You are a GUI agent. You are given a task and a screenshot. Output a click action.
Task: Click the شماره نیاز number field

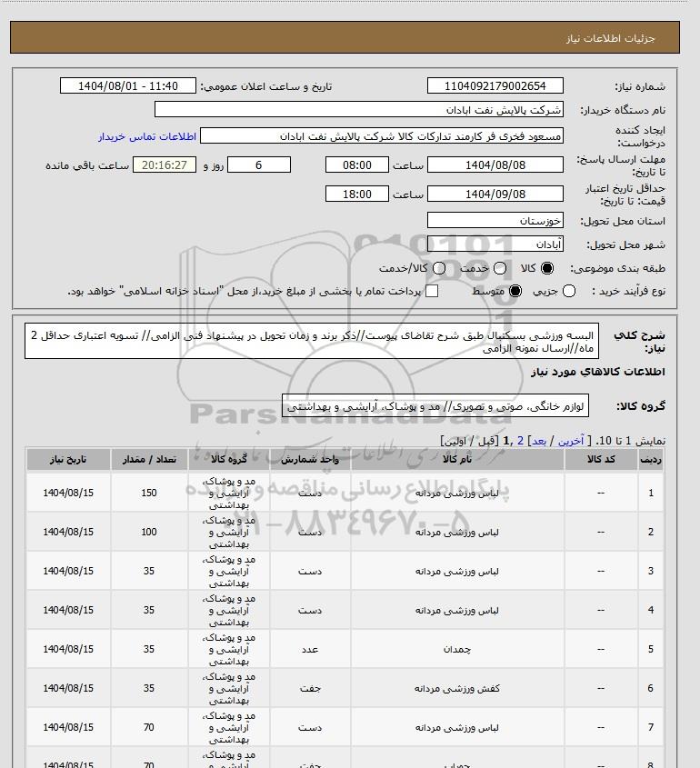point(495,86)
